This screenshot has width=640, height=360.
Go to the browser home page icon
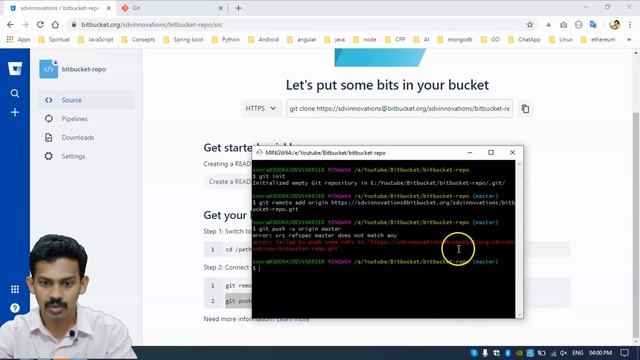tap(55, 25)
